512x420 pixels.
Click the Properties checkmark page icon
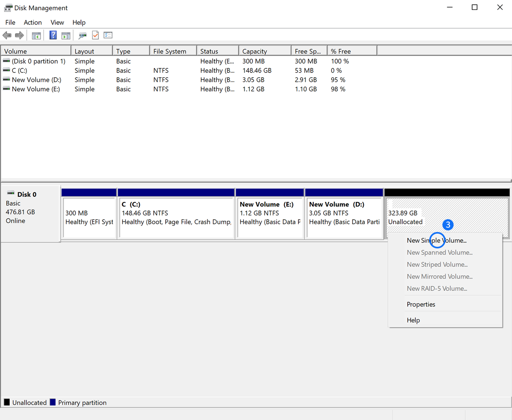pos(95,35)
